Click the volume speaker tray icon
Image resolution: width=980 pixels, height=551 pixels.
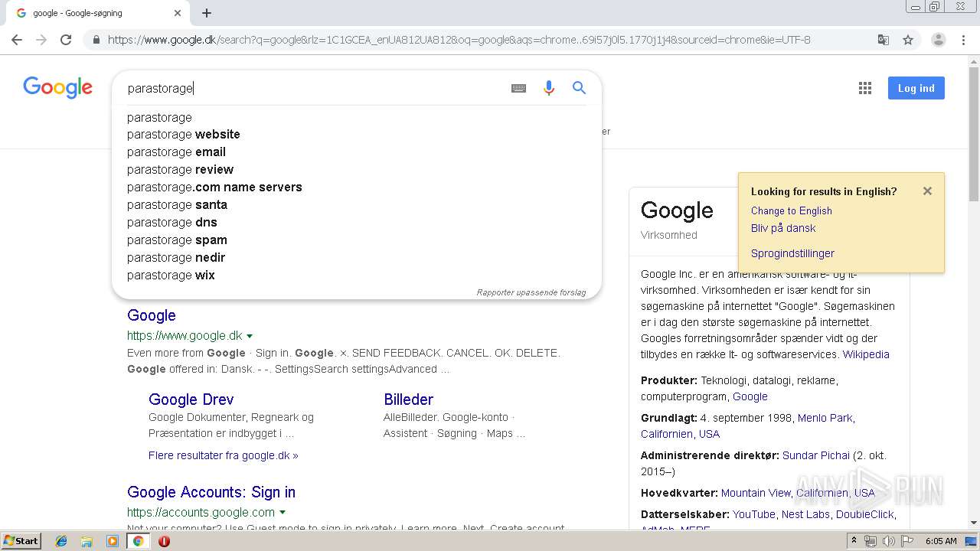click(x=889, y=541)
